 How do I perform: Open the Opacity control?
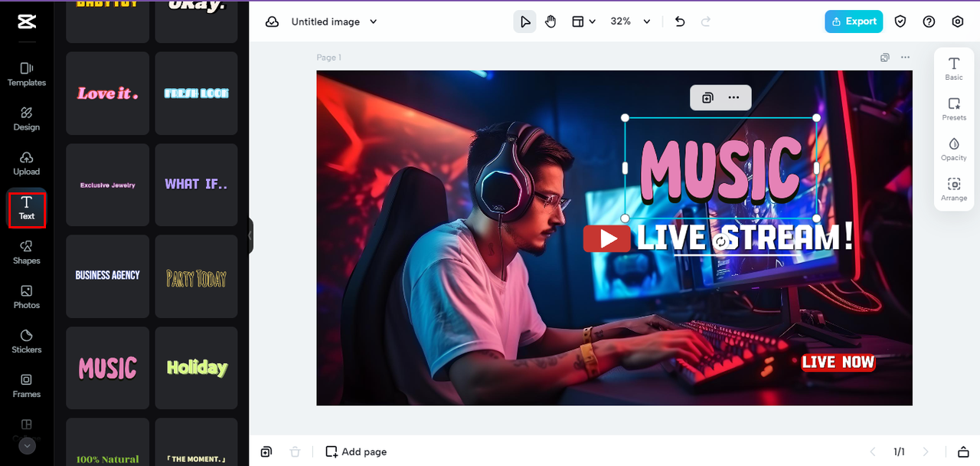pos(954,149)
